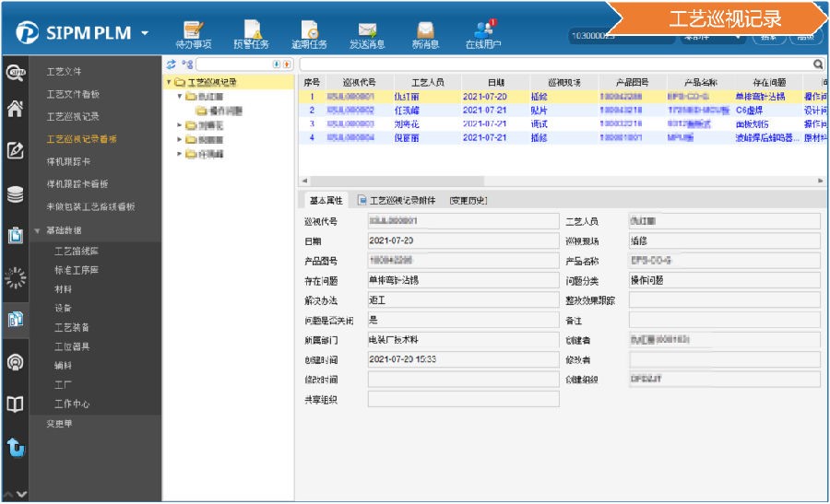The image size is (830, 504).
Task: Open the SIPM PLM dropdown arrow
Action: 146,34
